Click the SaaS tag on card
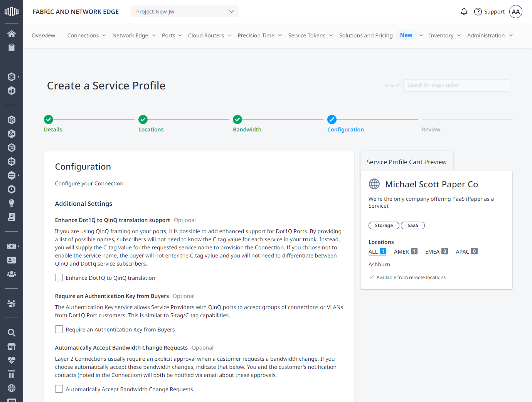The image size is (532, 402). [x=413, y=225]
